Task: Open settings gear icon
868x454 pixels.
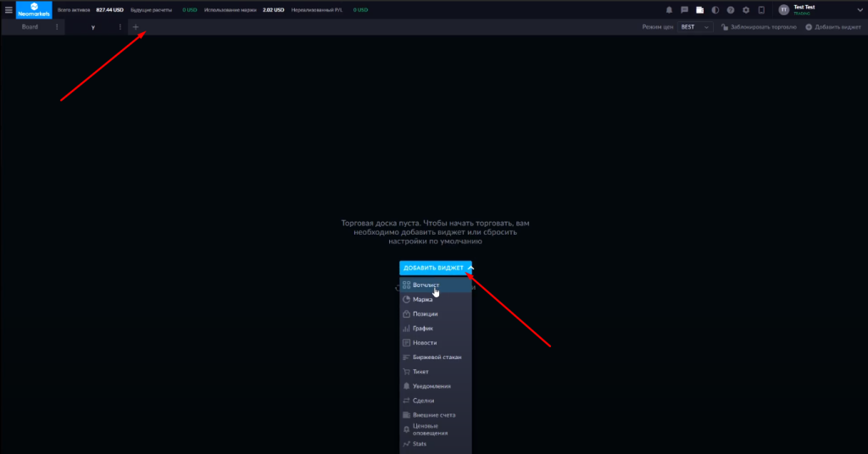Action: (746, 10)
